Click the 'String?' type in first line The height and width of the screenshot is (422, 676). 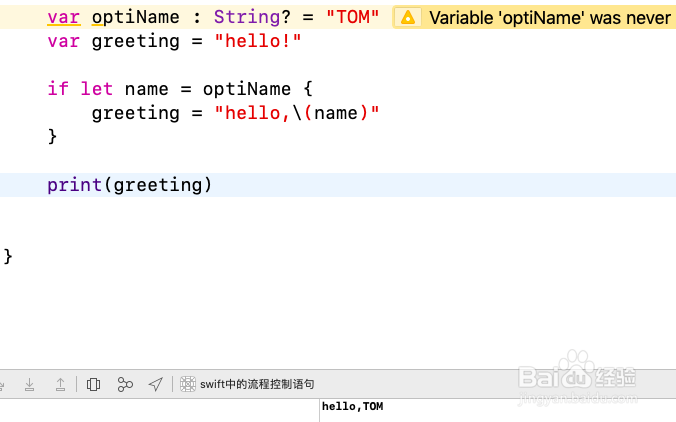pos(252,17)
